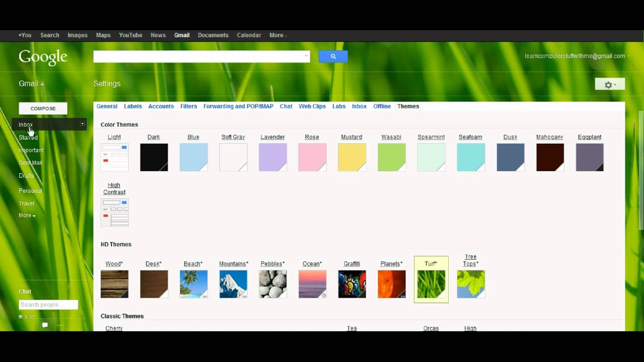Select the High Contrast theme thumbnail

point(115,213)
